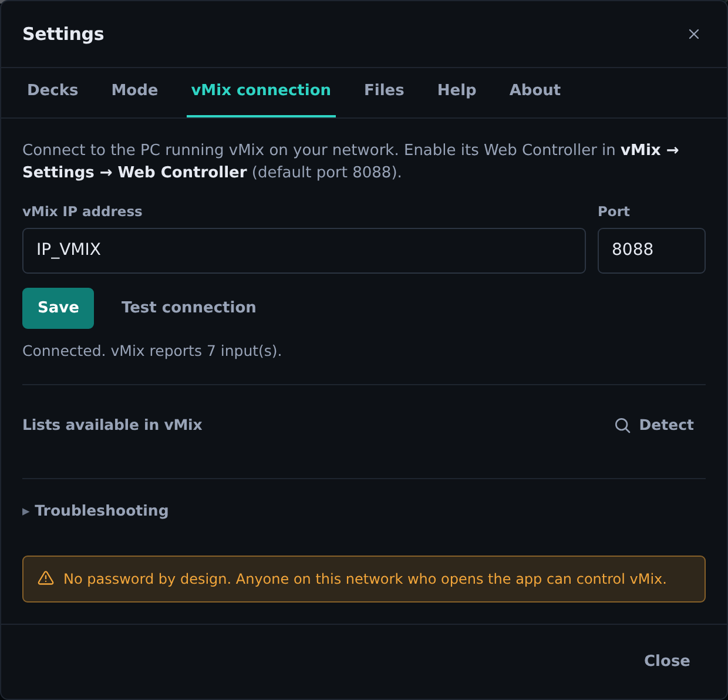Open the Help tab
This screenshot has height=700, width=728.
pyautogui.click(x=457, y=90)
